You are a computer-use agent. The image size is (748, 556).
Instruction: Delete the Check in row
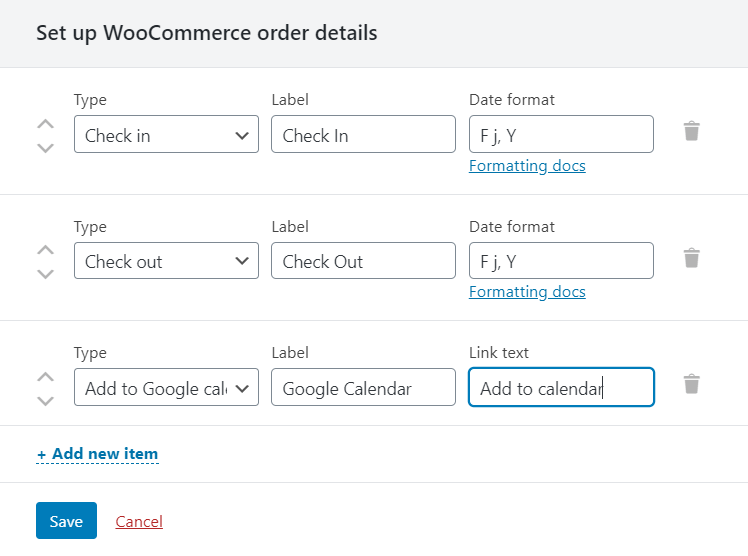[691, 131]
